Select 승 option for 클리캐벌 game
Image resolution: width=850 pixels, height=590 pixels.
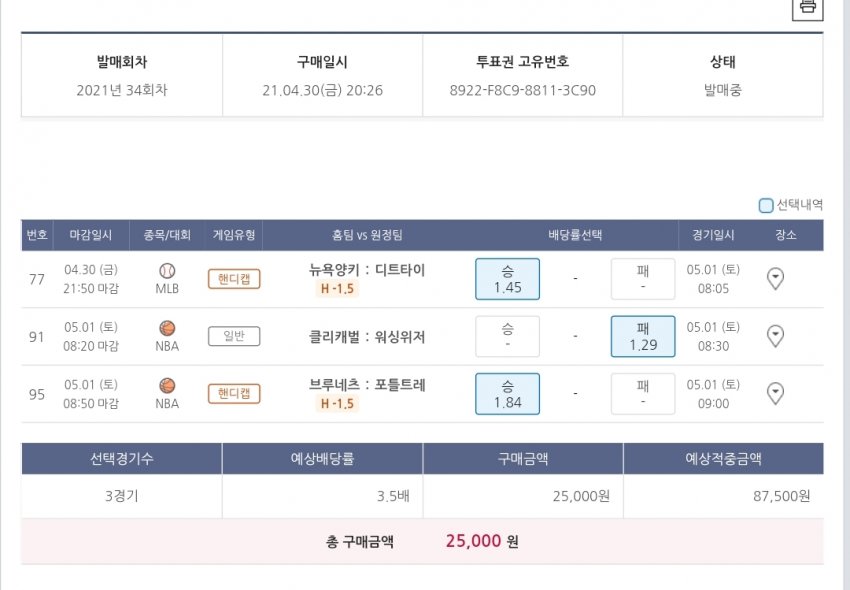(x=507, y=336)
